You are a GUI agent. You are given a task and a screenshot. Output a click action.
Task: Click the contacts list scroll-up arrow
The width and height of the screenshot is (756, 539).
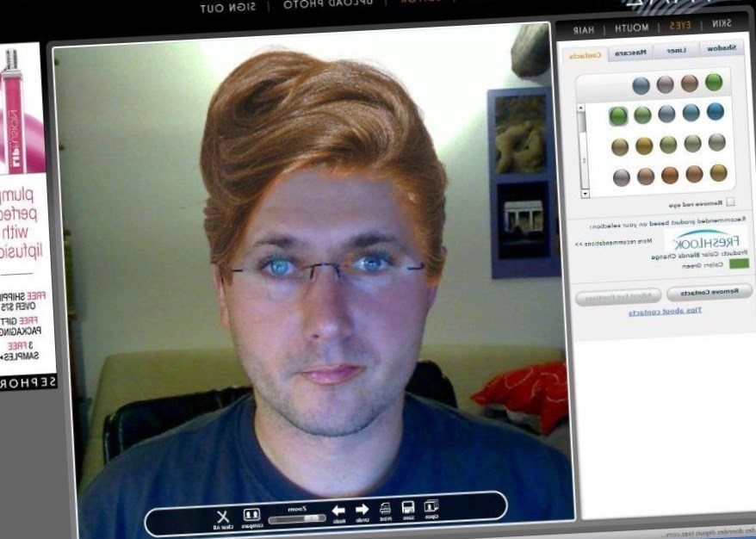(581, 109)
